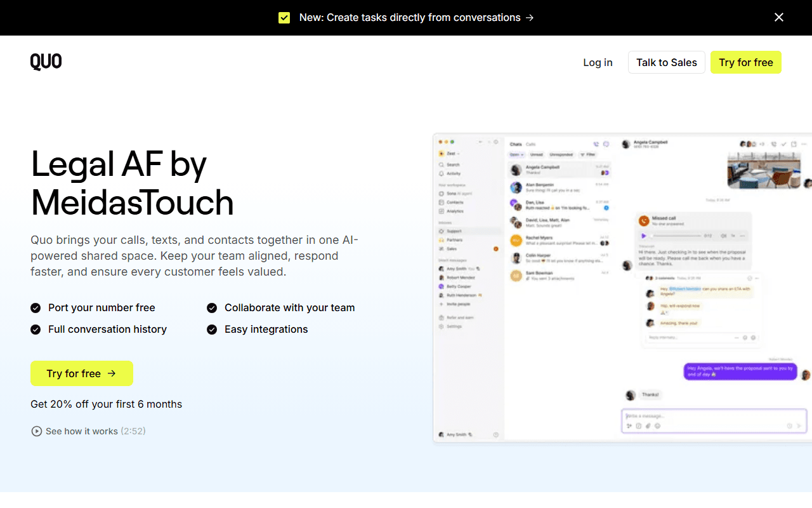Switch to the Chats tab in the preview
Image resolution: width=812 pixels, height=508 pixels.
[x=516, y=144]
